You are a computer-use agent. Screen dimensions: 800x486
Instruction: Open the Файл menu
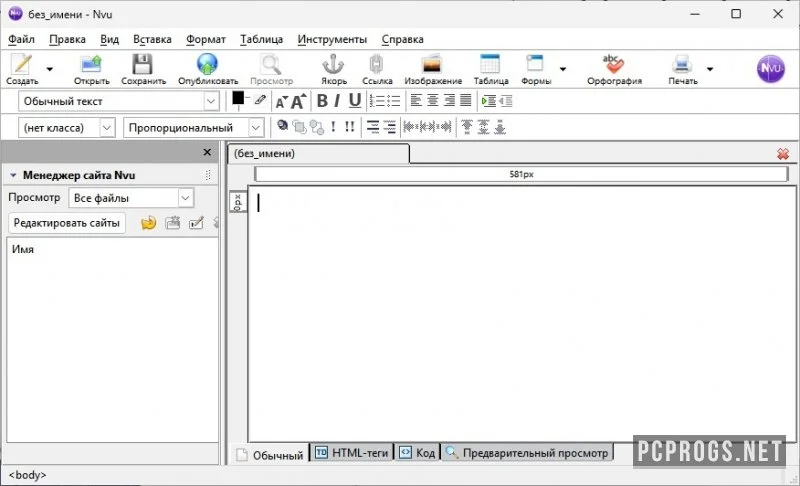coord(21,39)
